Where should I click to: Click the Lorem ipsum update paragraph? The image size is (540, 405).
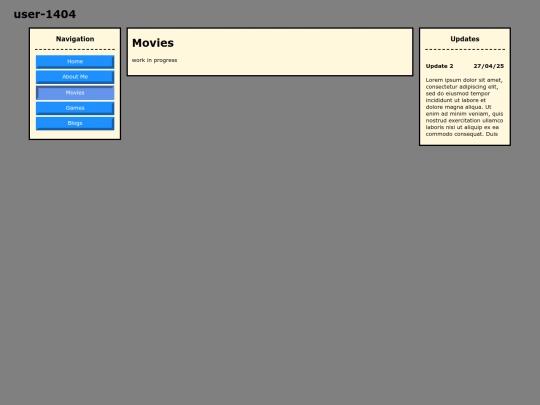pyautogui.click(x=465, y=107)
